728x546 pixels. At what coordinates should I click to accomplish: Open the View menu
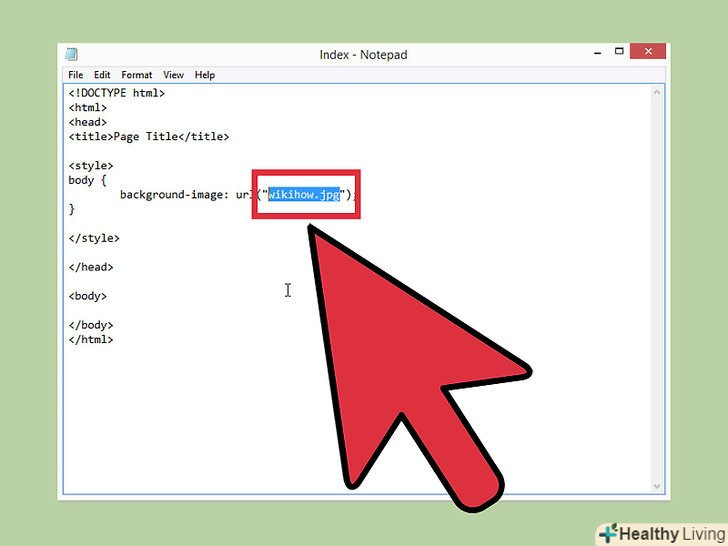(173, 75)
